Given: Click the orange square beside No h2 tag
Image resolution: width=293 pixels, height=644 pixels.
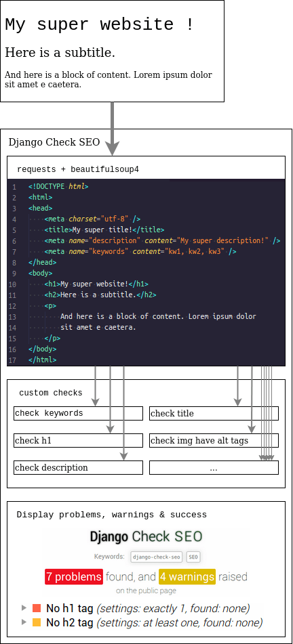Looking at the screenshot, I should 37,622.
